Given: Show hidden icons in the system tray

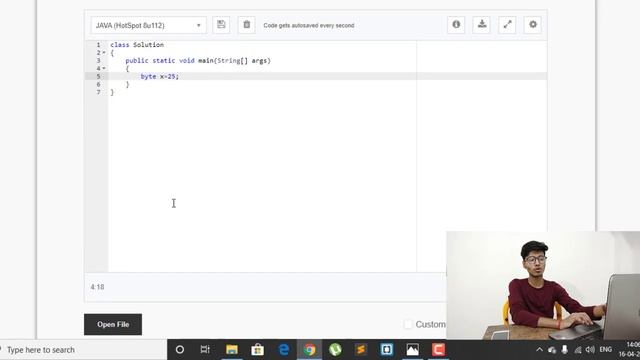Looking at the screenshot, I should (x=540, y=350).
